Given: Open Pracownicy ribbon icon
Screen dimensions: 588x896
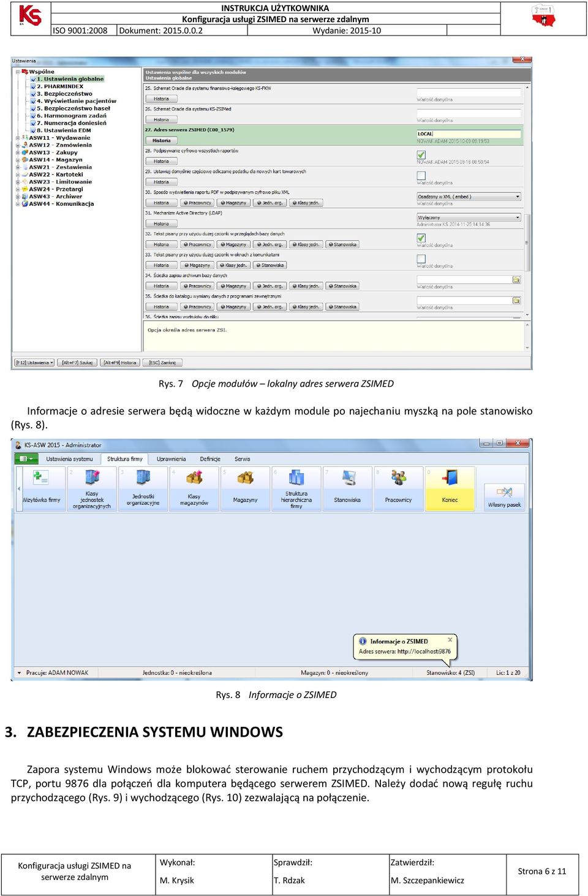Looking at the screenshot, I should (398, 488).
